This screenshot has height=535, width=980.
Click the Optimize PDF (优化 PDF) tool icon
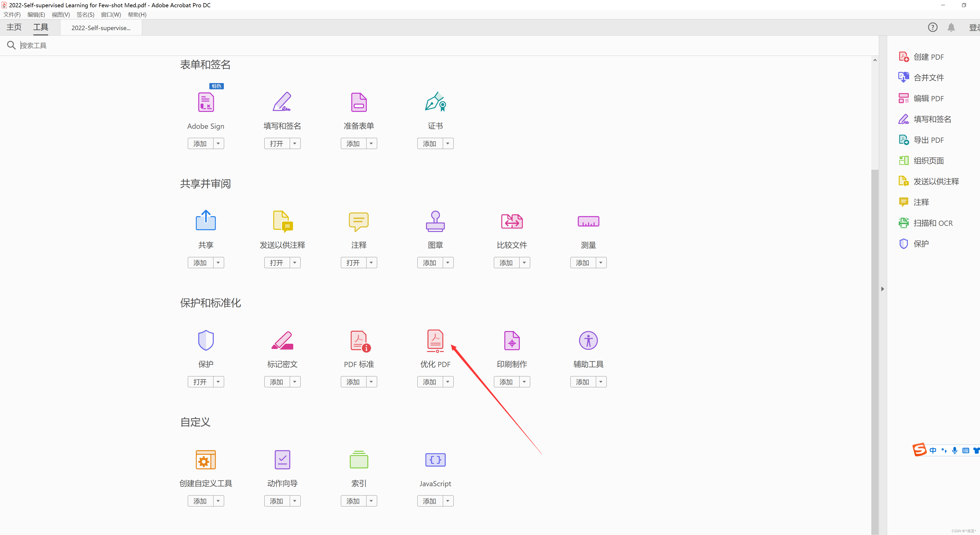pos(435,340)
